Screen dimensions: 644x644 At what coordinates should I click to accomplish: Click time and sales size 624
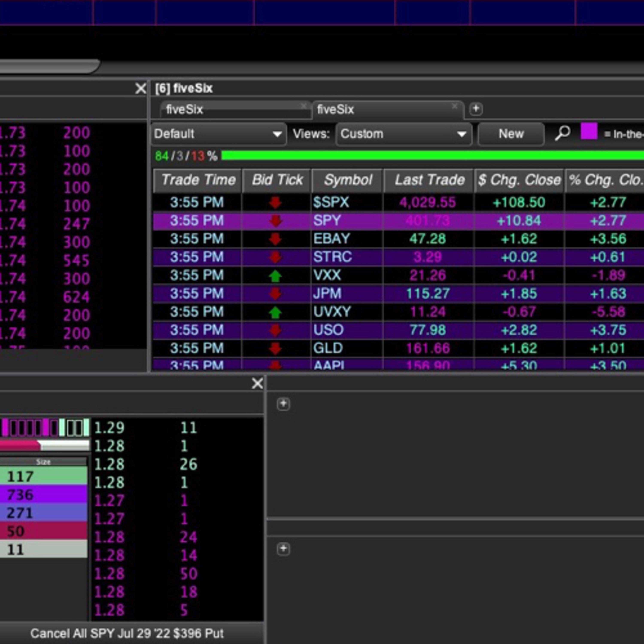[76, 297]
